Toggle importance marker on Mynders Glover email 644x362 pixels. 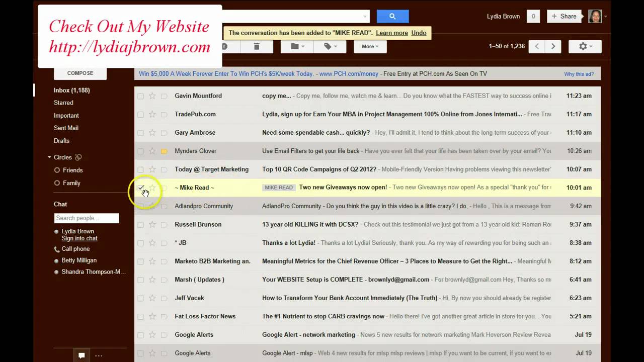(x=164, y=151)
